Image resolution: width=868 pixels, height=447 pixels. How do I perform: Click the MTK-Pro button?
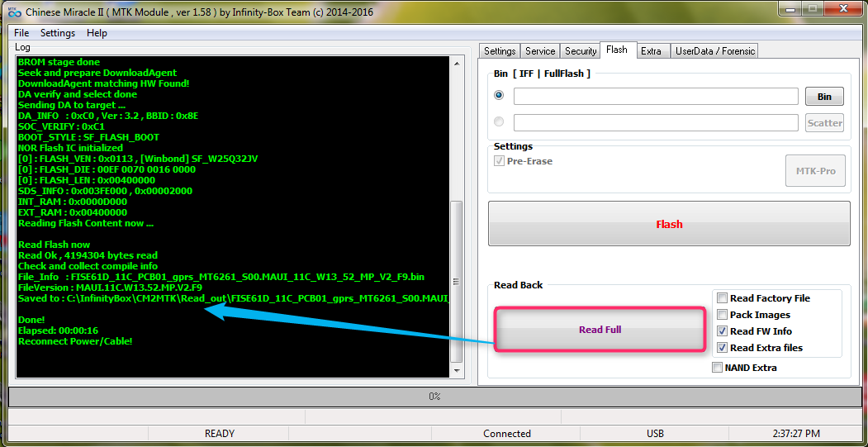815,170
